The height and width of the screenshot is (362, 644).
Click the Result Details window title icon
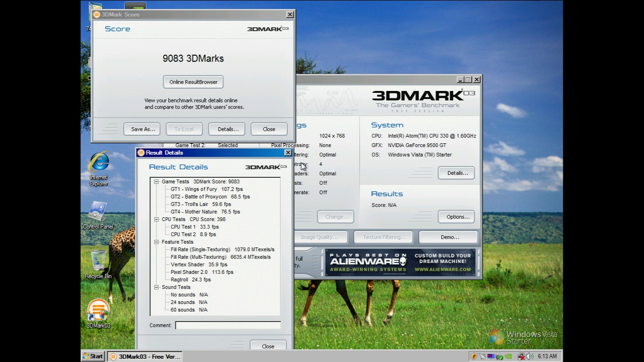(x=140, y=153)
